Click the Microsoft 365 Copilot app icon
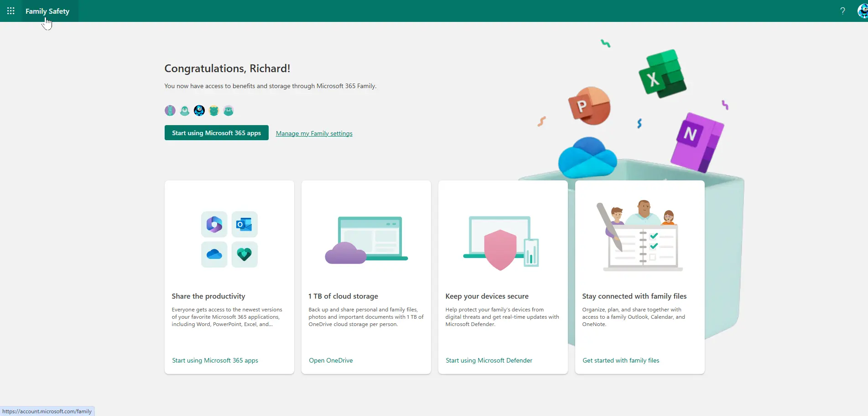Screen dimensions: 868x416 click(x=214, y=224)
